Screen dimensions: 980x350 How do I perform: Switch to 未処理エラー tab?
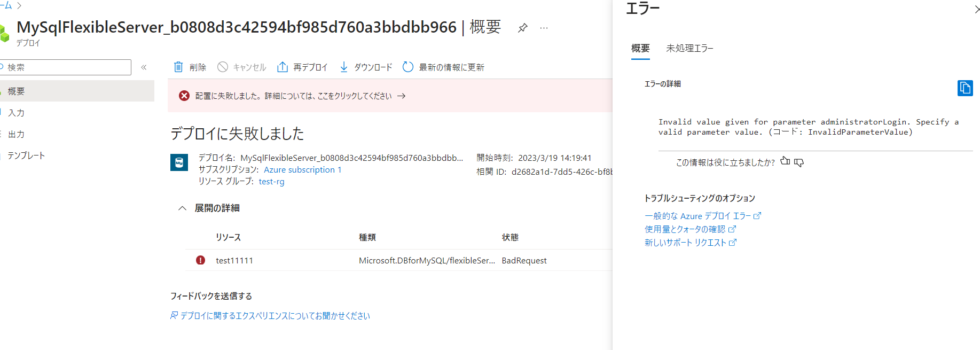[689, 48]
